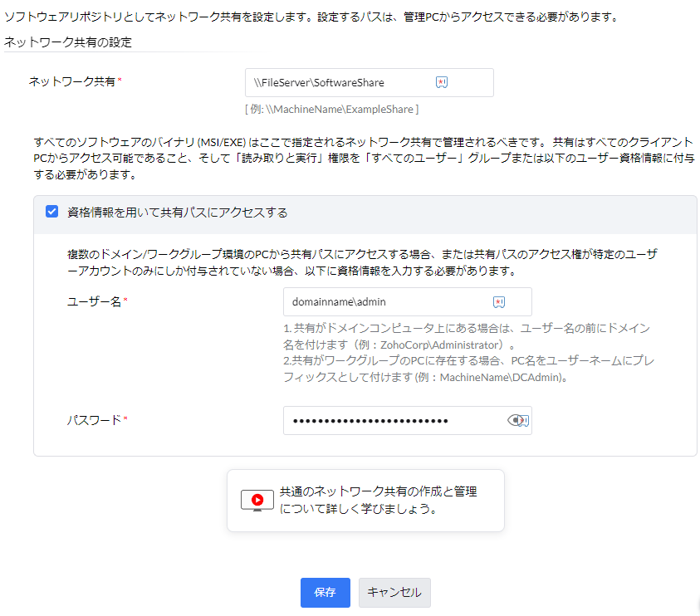Click password manager icon in ネットワーク共有 field
The width and height of the screenshot is (700, 616).
click(x=442, y=82)
